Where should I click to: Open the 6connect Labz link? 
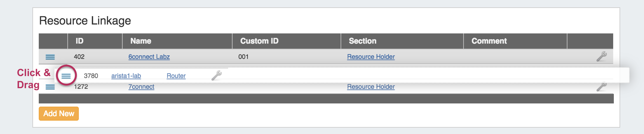pyautogui.click(x=149, y=57)
